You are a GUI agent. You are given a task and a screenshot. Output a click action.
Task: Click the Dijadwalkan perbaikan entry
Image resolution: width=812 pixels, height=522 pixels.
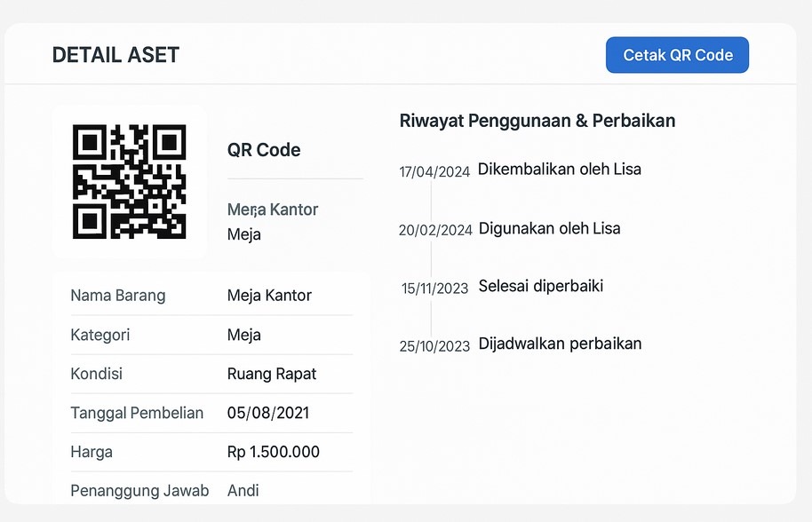click(560, 344)
